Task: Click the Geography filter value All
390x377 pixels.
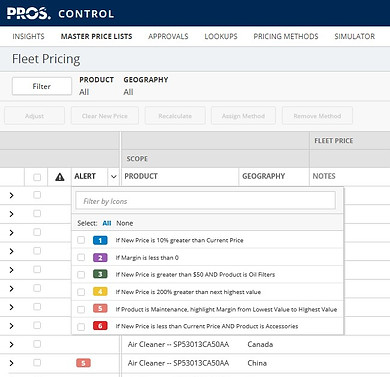Action: [x=128, y=92]
